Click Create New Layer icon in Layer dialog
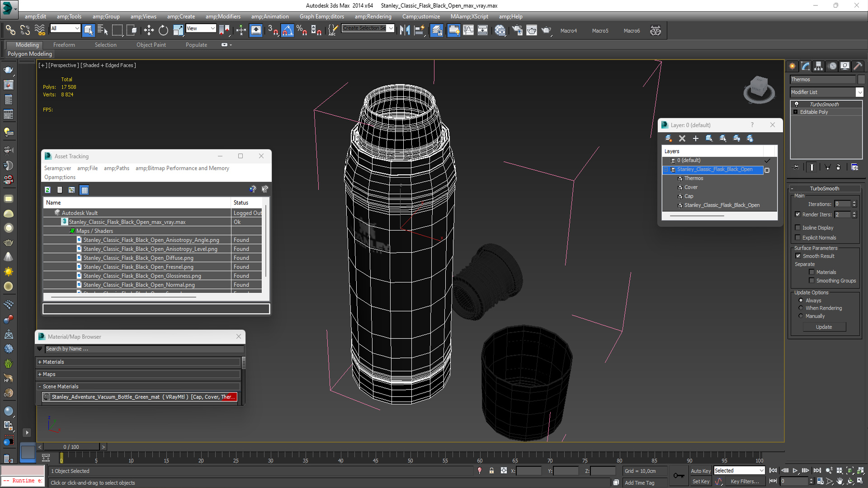The height and width of the screenshot is (488, 868). pos(668,138)
